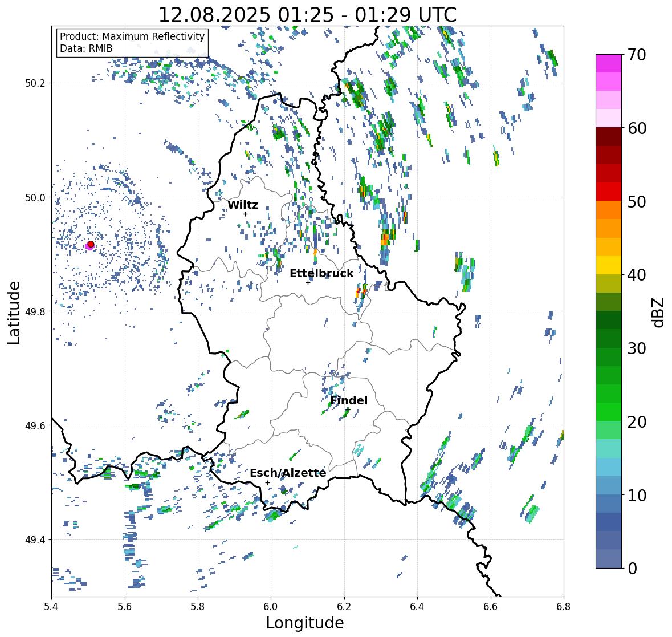Image resolution: width=672 pixels, height=637 pixels.
Task: Click the magenta 70 dBZ colorbar segment
Action: 609,63
